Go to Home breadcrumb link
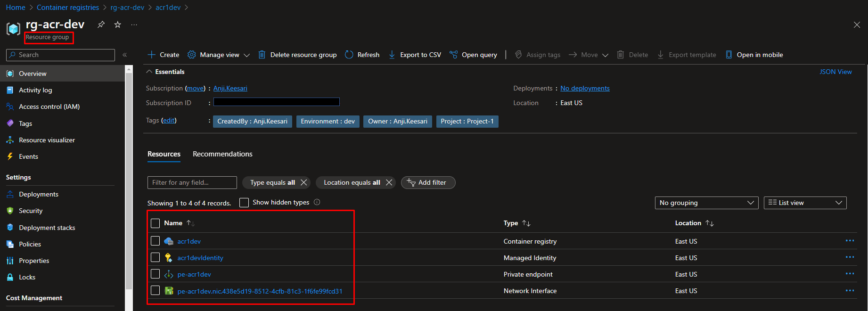This screenshot has height=311, width=868. [16, 8]
